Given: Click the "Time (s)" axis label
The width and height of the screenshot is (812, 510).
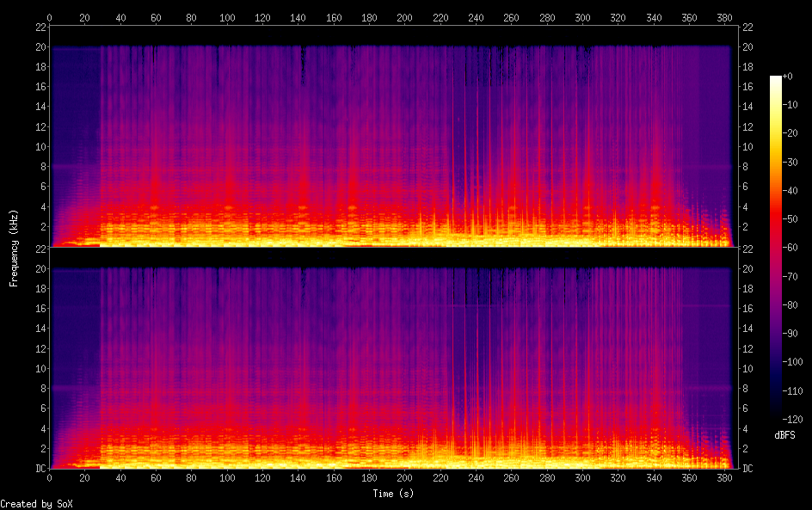Looking at the screenshot, I should [x=394, y=494].
